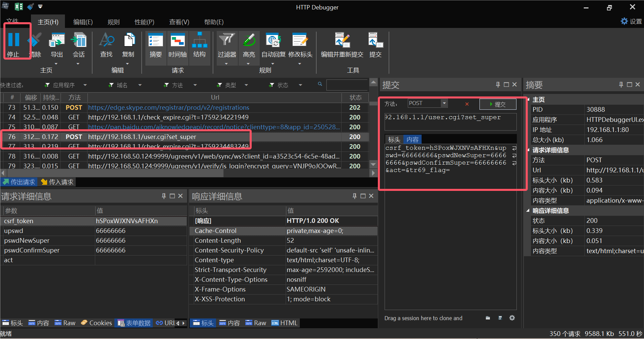This screenshot has width=644, height=339.
Task: Collapse the 请求详细信息 section in summary
Action: pos(528,150)
